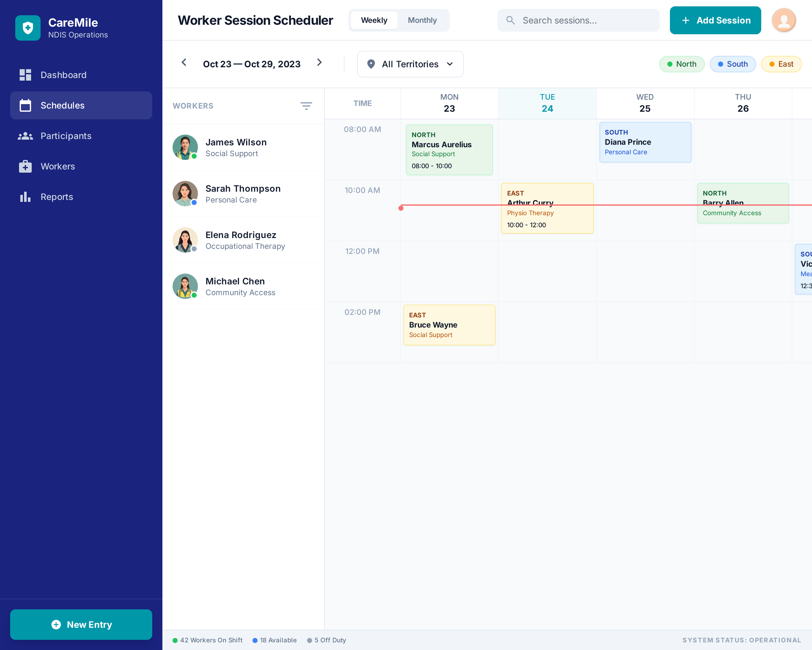Toggle the North territory filter chip
The image size is (812, 650).
pos(681,64)
